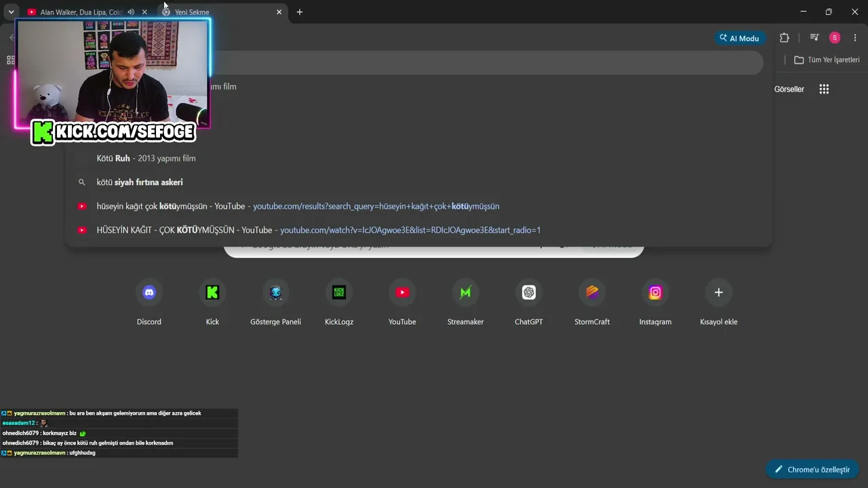Switch to the Alan Walker, Dua Lipa tab
868x488 pixels.
coord(81,12)
